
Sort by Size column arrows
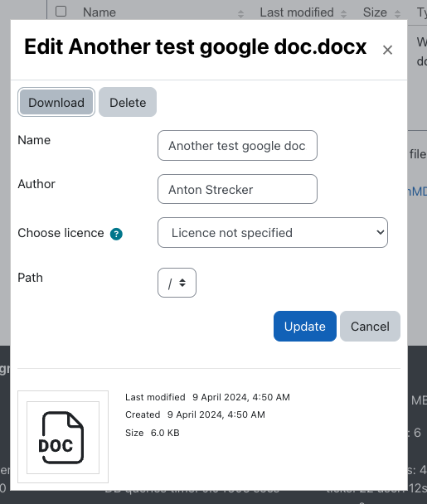point(397,14)
